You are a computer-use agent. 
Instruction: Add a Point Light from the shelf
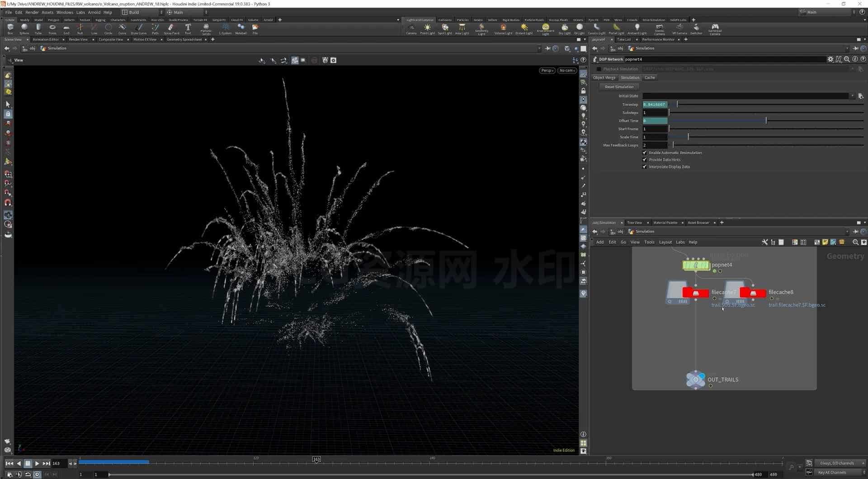coord(427,29)
